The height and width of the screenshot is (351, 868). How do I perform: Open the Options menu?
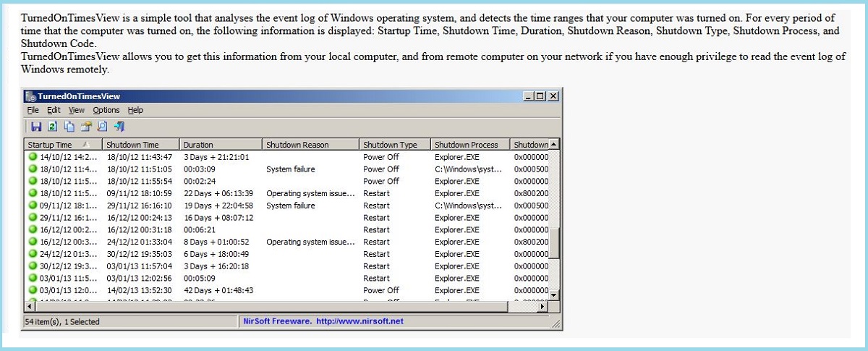106,110
